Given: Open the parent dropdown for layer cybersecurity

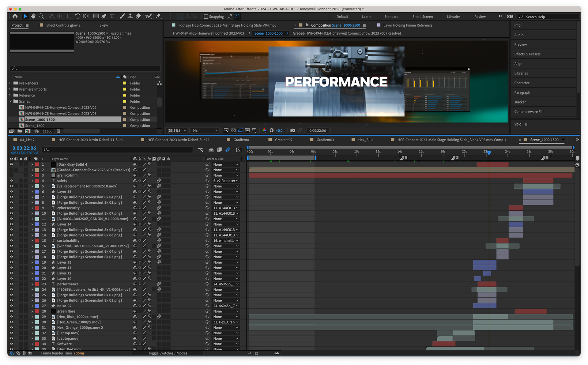Looking at the screenshot, I should [x=225, y=208].
